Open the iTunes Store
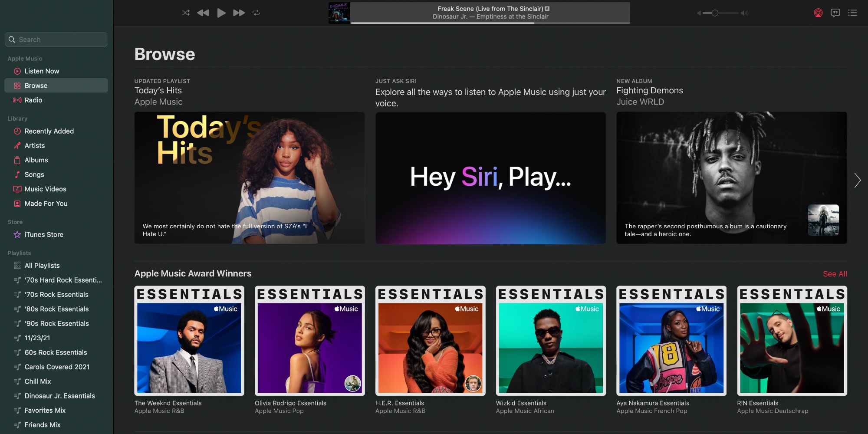Screen dimensions: 868x434 pyautogui.click(x=43, y=234)
